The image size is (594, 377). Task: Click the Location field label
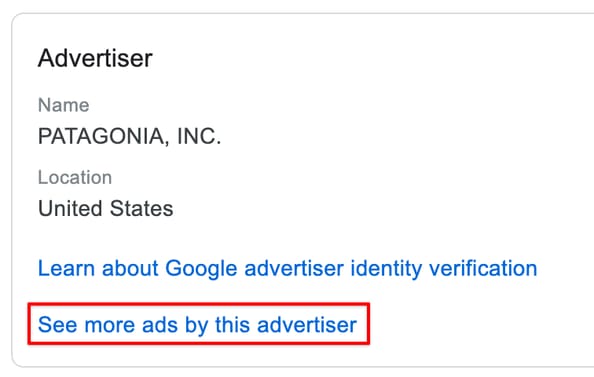[75, 177]
